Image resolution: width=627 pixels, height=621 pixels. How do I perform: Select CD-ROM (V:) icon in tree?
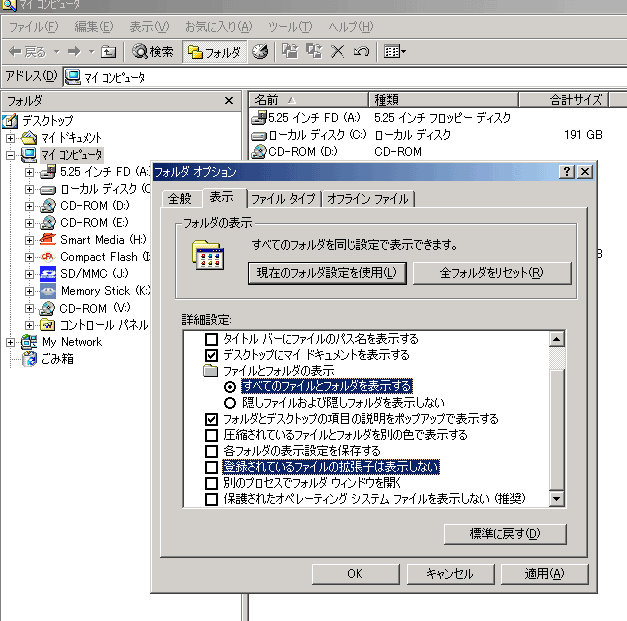(48, 308)
